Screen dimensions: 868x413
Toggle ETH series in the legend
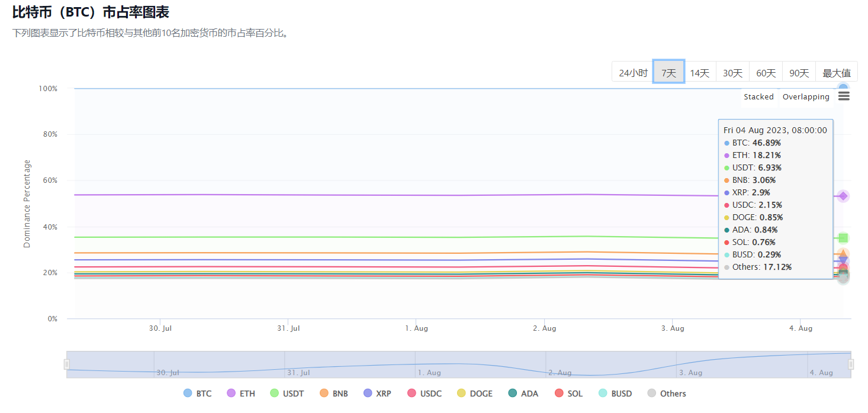[x=240, y=393]
